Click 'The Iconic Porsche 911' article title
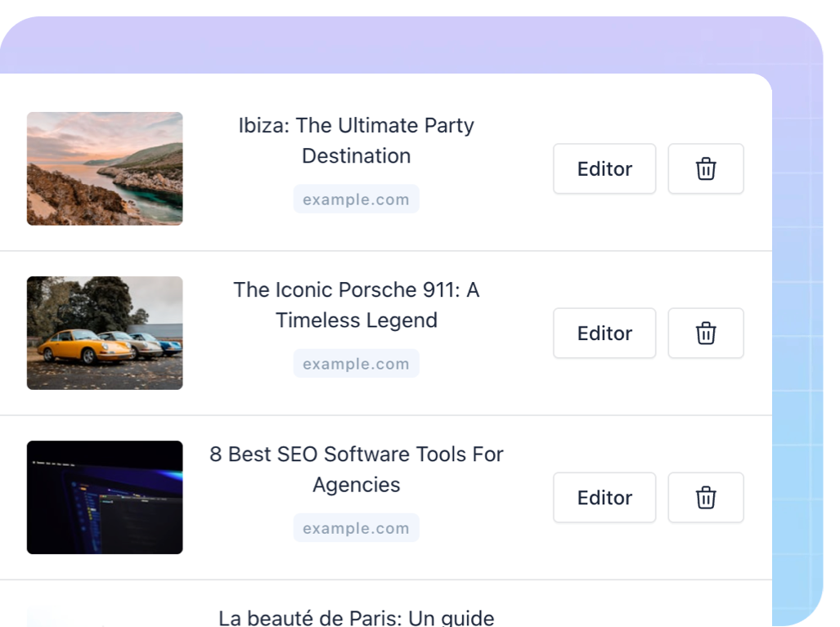The height and width of the screenshot is (627, 840). pos(356,305)
